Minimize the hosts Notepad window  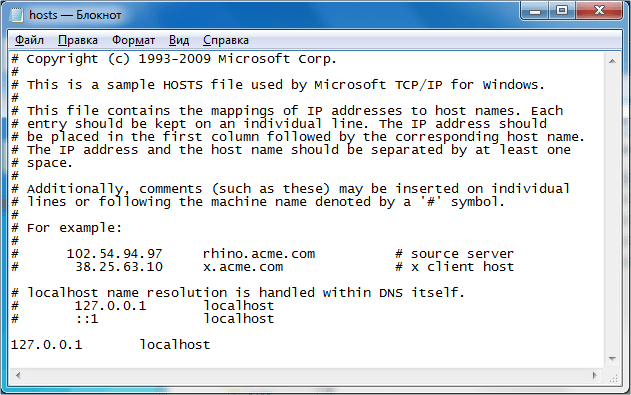pos(534,11)
